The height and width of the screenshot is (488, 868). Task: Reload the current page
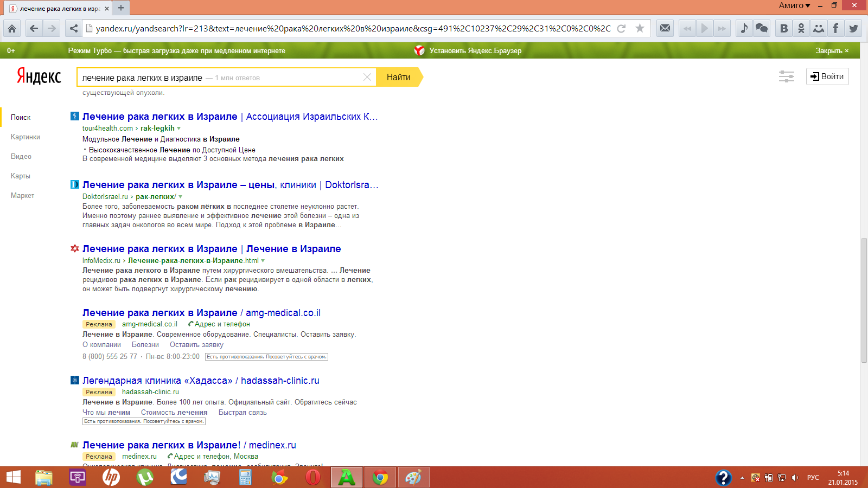[622, 28]
